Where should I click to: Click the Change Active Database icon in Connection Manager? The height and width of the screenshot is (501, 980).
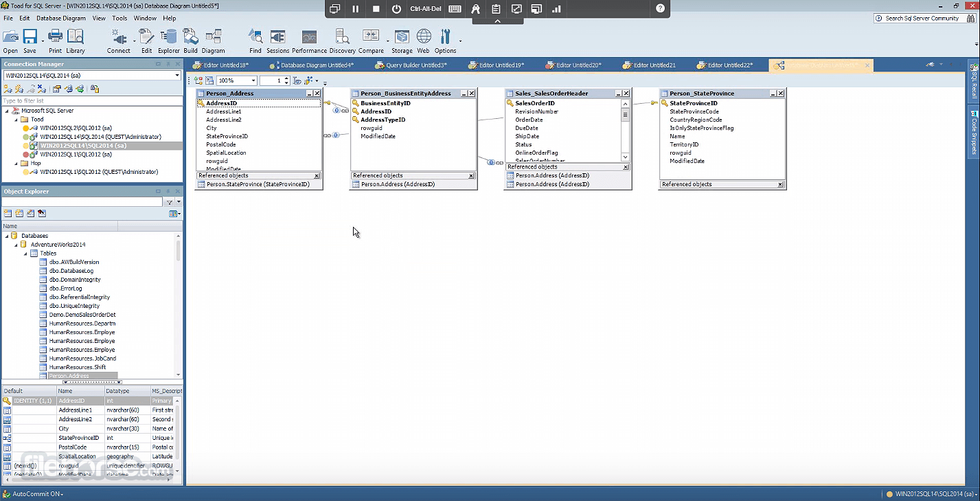(x=95, y=89)
